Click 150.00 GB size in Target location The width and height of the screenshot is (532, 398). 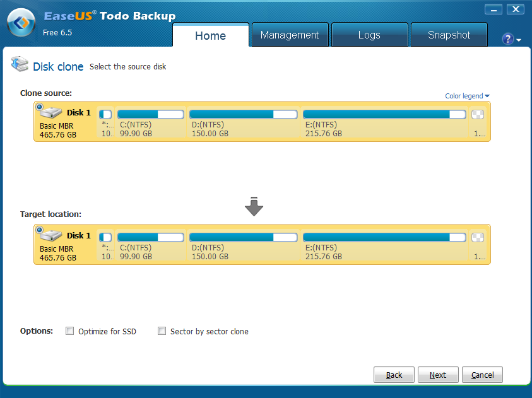(210, 257)
